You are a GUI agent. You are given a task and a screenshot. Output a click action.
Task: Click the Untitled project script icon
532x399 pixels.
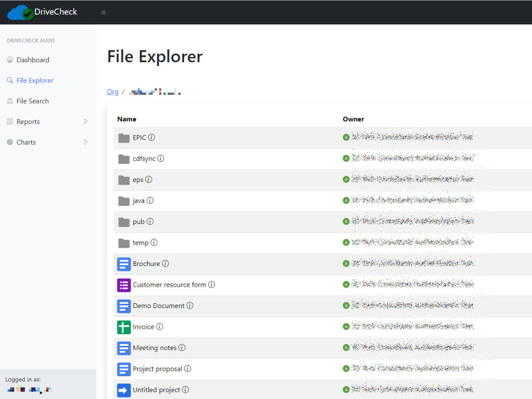pyautogui.click(x=124, y=390)
